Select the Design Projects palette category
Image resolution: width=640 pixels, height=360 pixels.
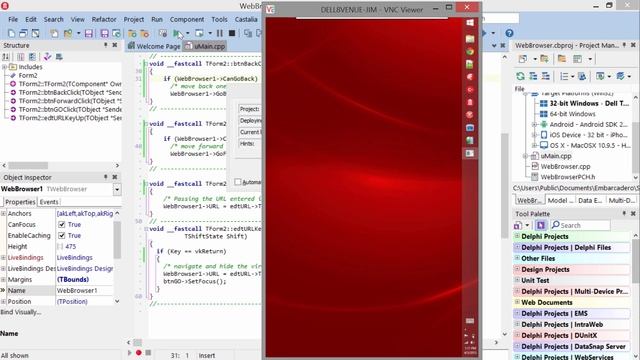[572, 269]
